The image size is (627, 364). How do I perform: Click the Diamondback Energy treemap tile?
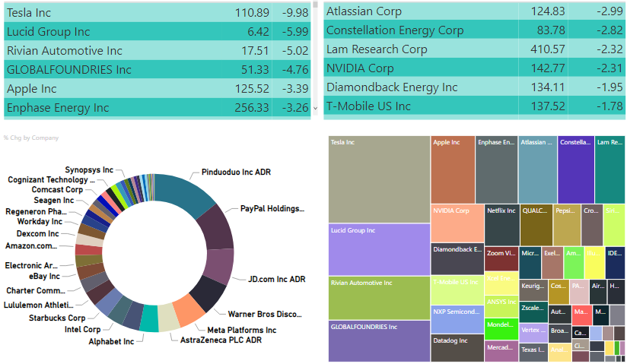pos(457,259)
